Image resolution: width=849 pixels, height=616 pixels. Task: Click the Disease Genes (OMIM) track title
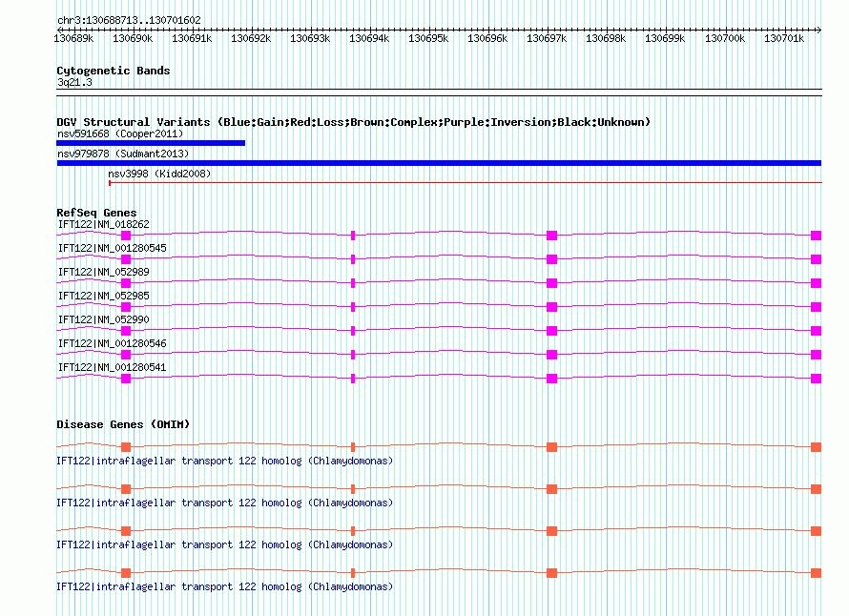click(x=123, y=424)
